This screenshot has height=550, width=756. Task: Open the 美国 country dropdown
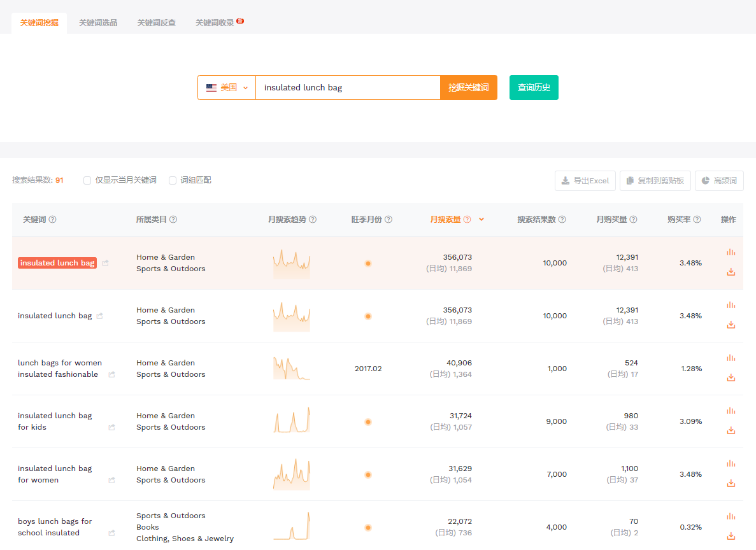(227, 88)
